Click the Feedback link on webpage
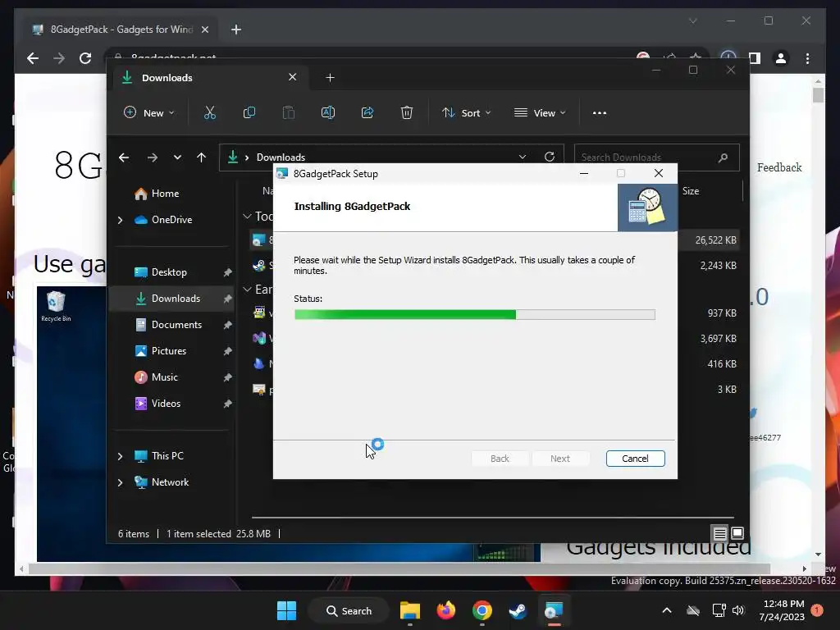The image size is (840, 630). (x=779, y=167)
